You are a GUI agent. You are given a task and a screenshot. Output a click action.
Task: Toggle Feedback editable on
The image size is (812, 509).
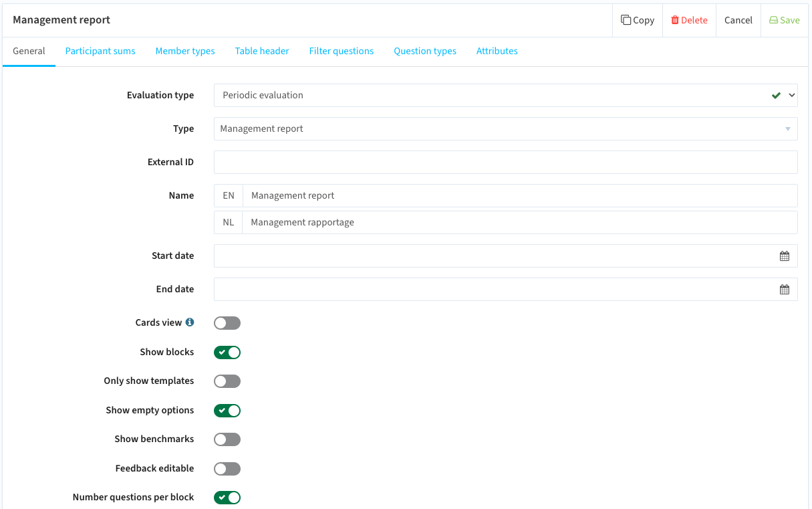(x=227, y=469)
